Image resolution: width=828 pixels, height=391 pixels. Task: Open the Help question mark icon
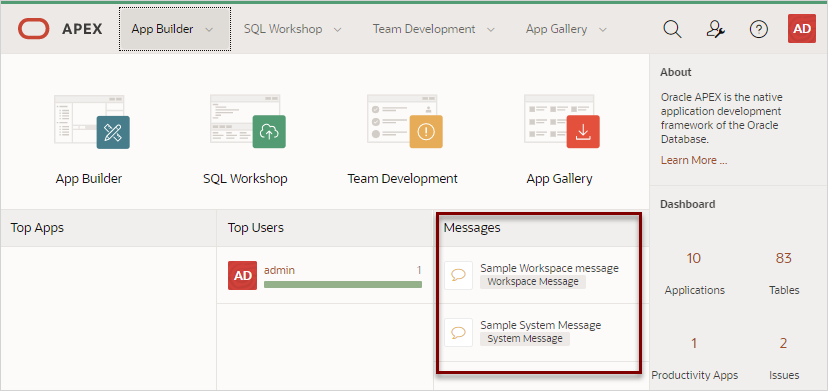click(759, 29)
